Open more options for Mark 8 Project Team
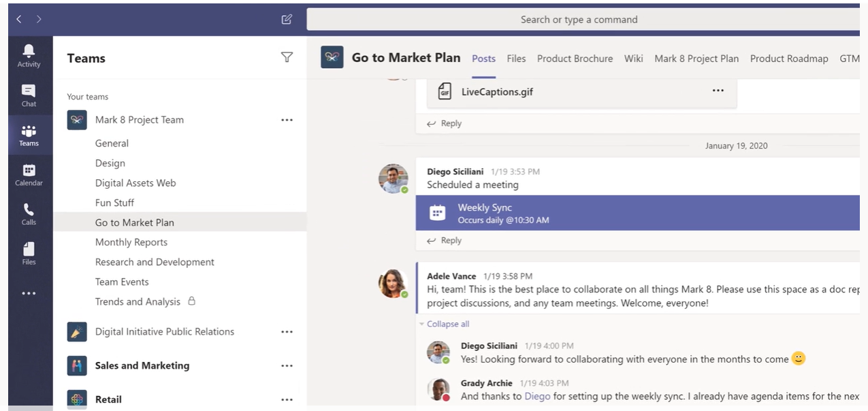Viewport: 868px width, 411px height. (287, 120)
